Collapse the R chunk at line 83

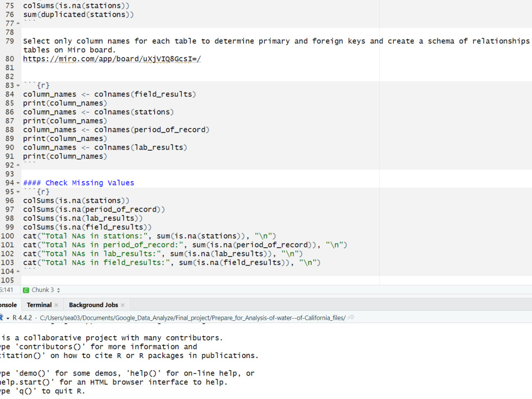(18, 86)
